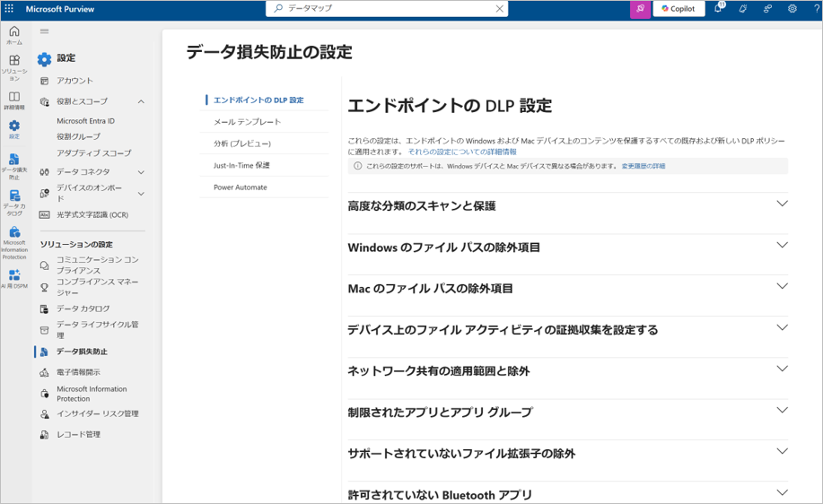Open notifications bell with badge
Image resolution: width=823 pixels, height=504 pixels.
(719, 8)
